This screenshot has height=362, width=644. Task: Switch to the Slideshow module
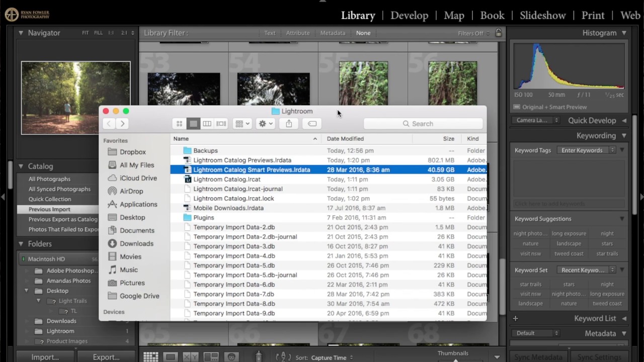click(x=543, y=15)
